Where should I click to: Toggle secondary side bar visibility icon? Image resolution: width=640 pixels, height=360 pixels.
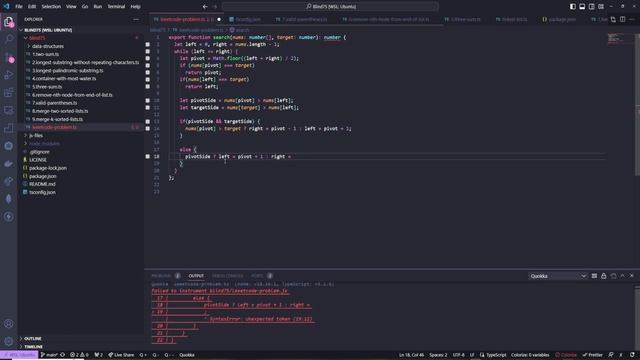point(591,7)
